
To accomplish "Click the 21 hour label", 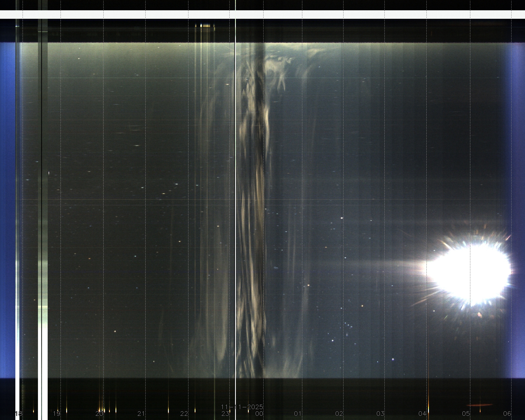I will coord(141,414).
